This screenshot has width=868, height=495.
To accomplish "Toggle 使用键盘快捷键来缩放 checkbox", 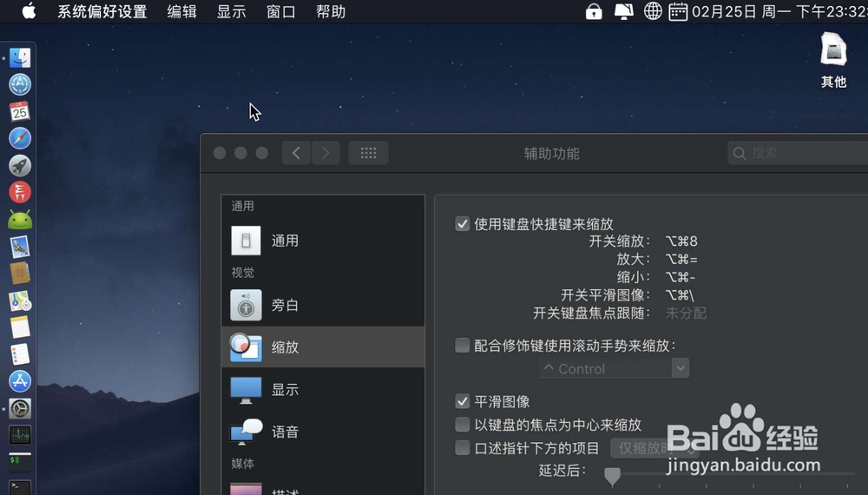I will (463, 224).
